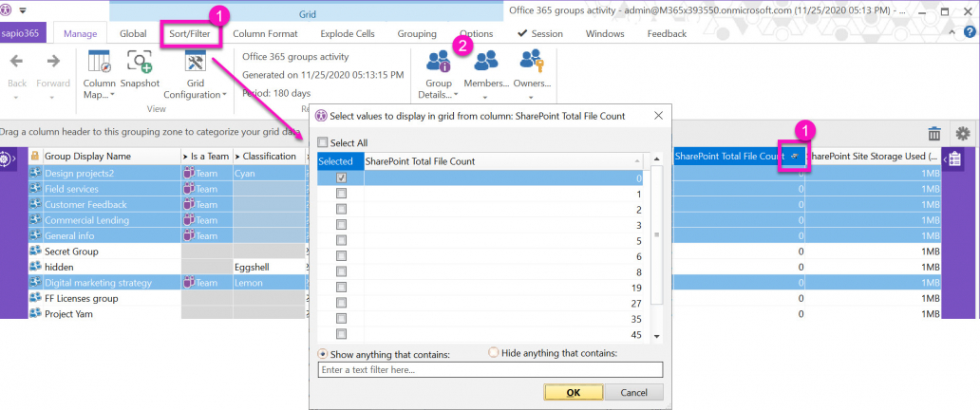Image resolution: width=980 pixels, height=410 pixels.
Task: Expand the Is a Team column arrow
Action: [185, 157]
